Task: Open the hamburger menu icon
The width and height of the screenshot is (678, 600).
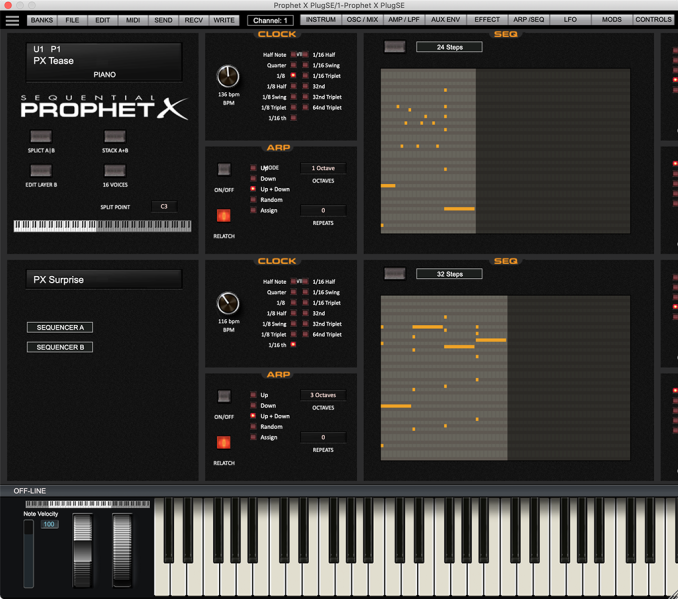Action: coord(12,20)
